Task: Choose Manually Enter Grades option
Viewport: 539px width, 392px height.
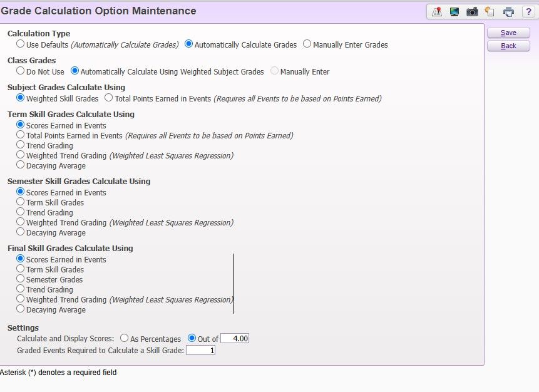Action: pyautogui.click(x=307, y=44)
